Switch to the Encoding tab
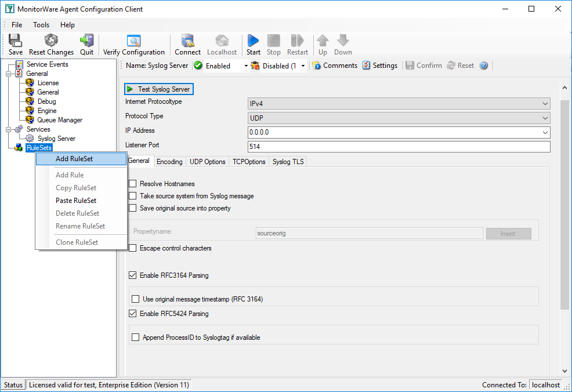 click(x=169, y=162)
